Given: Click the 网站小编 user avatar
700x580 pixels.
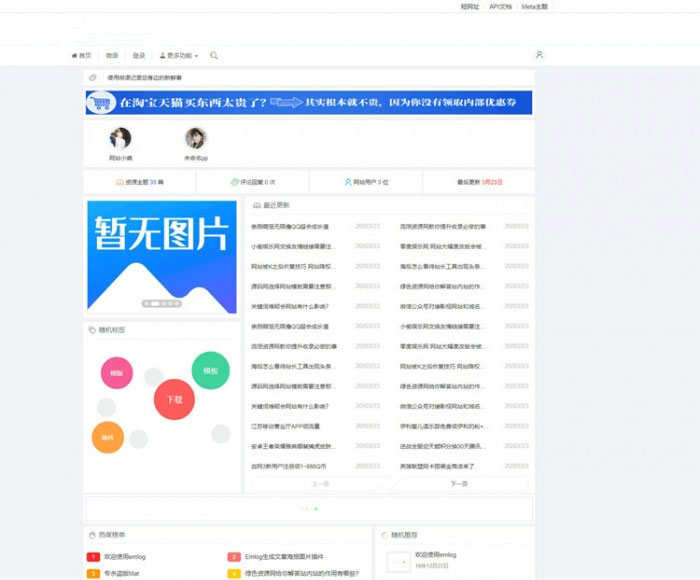Looking at the screenshot, I should [120, 138].
